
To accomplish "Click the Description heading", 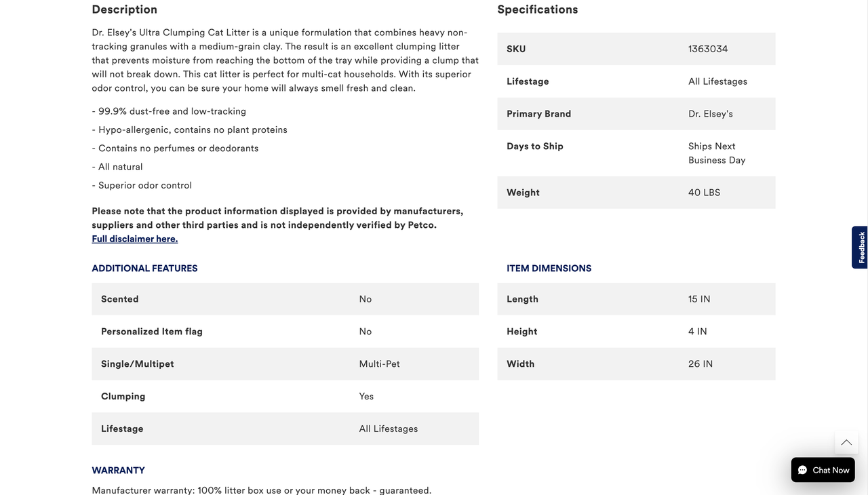I will coord(125,9).
